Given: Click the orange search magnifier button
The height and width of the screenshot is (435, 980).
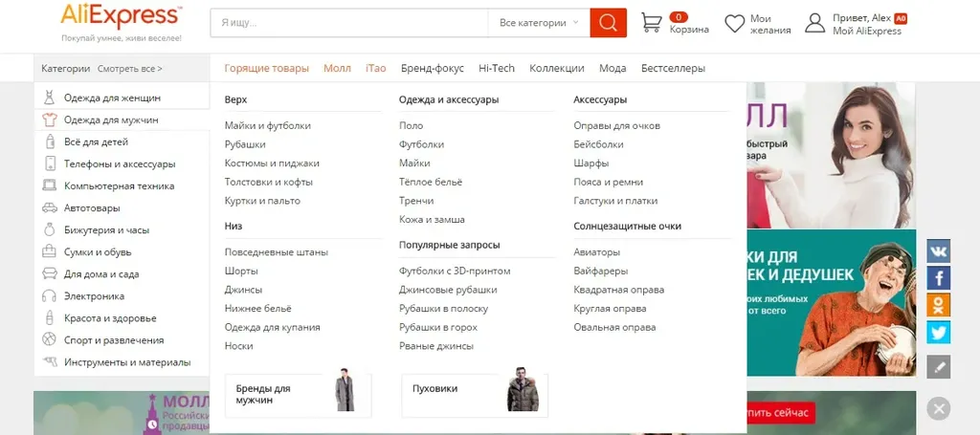Looking at the screenshot, I should point(608,23).
